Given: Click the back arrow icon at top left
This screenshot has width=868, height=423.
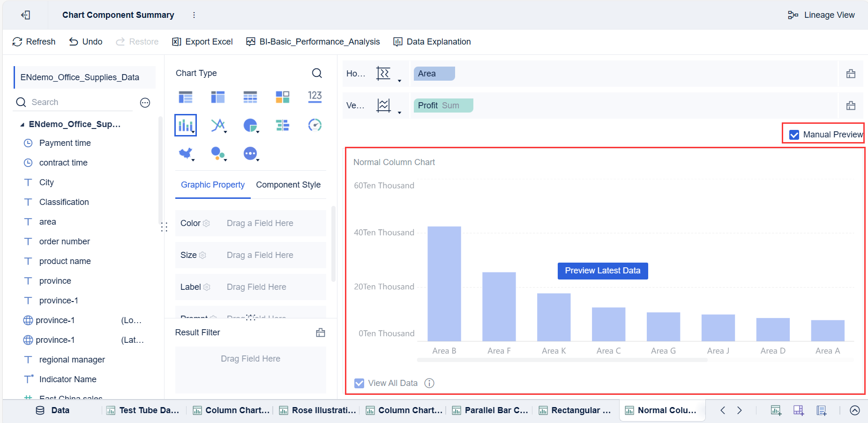Looking at the screenshot, I should click(26, 15).
